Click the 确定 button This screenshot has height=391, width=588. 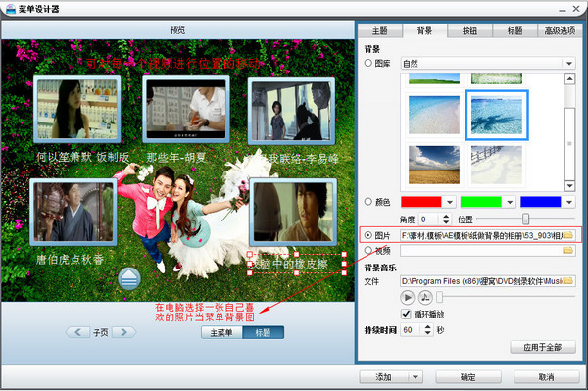[468, 377]
